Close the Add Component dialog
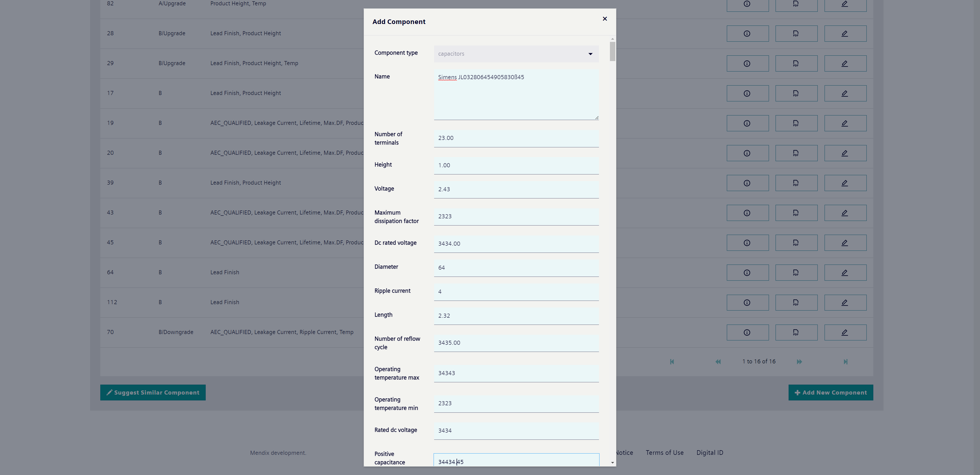 [605, 19]
